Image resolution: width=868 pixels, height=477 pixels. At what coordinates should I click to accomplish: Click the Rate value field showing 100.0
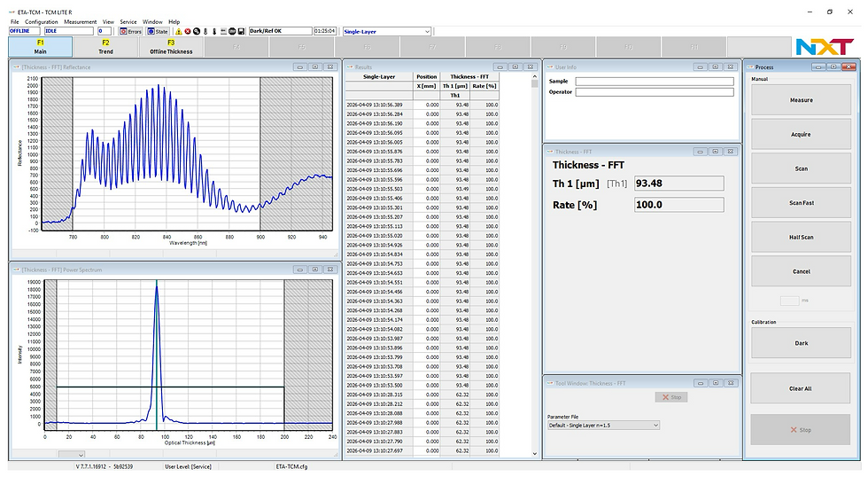pos(678,205)
